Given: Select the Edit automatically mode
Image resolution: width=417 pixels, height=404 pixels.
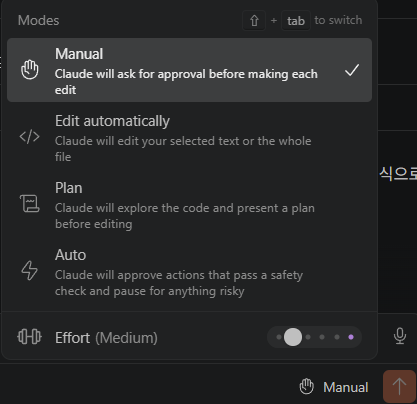Looking at the screenshot, I should 189,137.
